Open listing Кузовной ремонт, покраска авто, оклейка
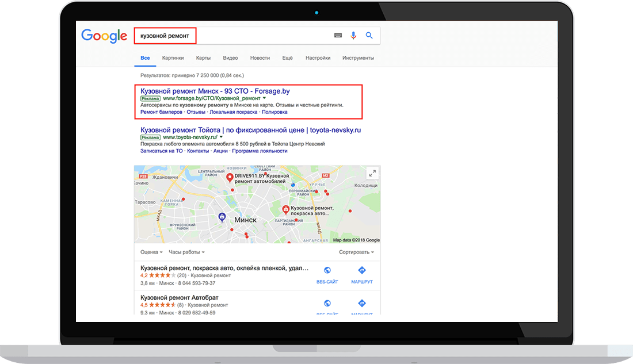This screenshot has height=364, width=633. pos(224,268)
